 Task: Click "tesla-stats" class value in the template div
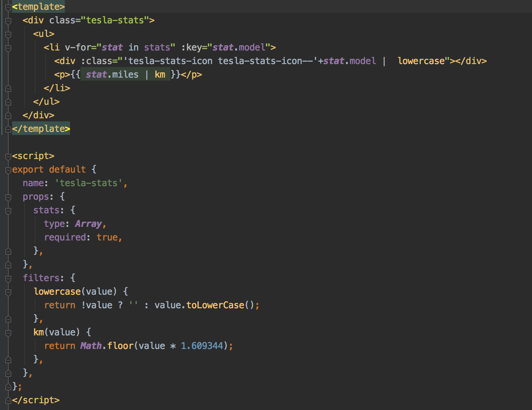pos(115,20)
